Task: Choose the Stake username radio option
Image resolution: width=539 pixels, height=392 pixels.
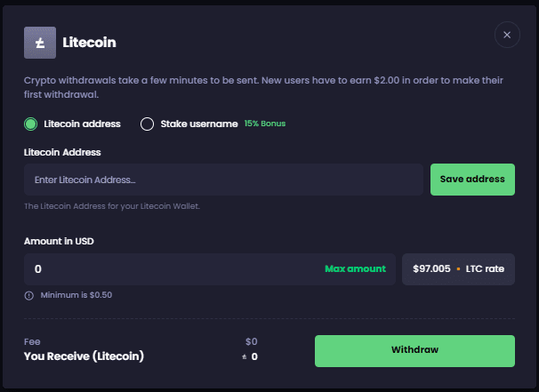Action: pyautogui.click(x=148, y=124)
